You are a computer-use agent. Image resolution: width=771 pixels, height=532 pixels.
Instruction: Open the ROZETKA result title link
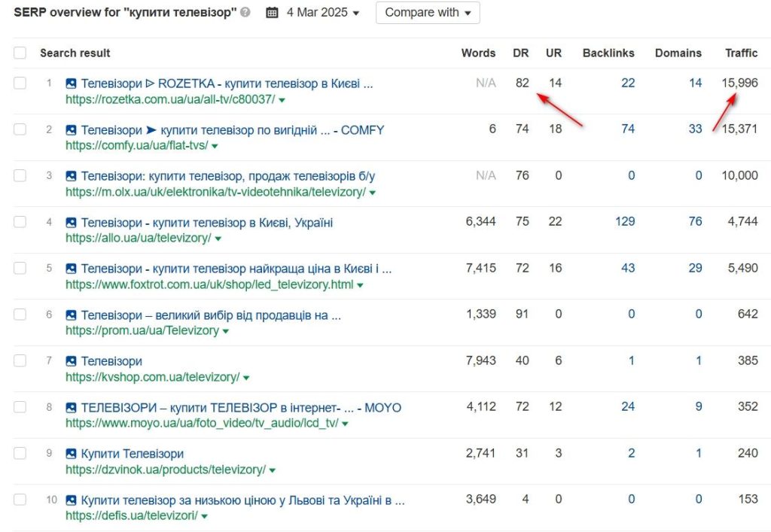pyautogui.click(x=227, y=84)
